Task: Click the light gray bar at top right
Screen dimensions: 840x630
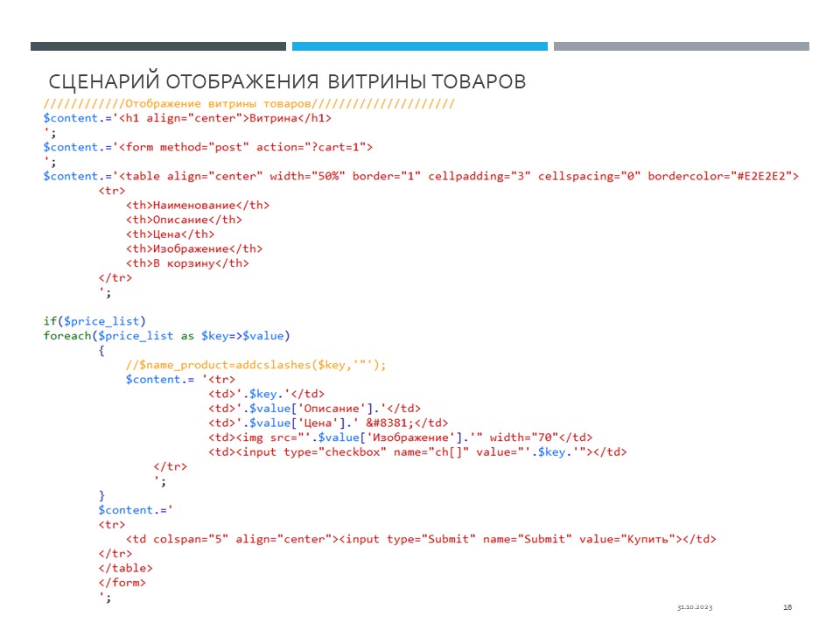Action: click(x=681, y=46)
